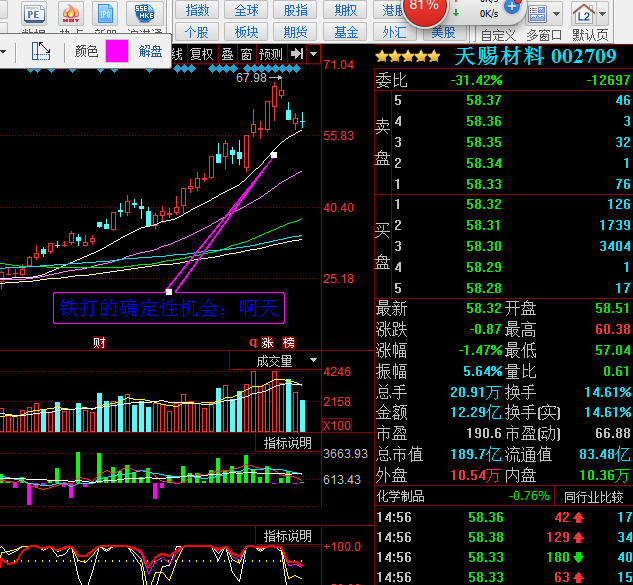Click buy level 1 price 58.32

tap(484, 204)
